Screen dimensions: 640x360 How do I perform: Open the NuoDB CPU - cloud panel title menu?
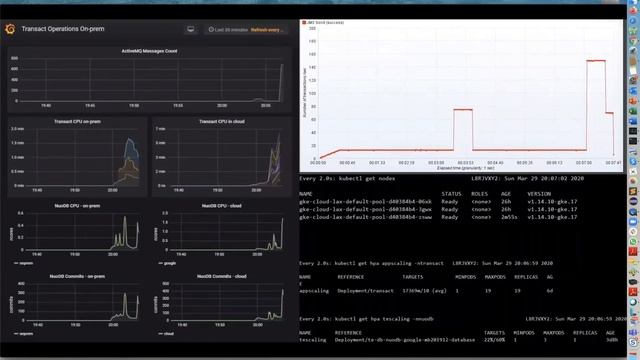[x=222, y=206]
